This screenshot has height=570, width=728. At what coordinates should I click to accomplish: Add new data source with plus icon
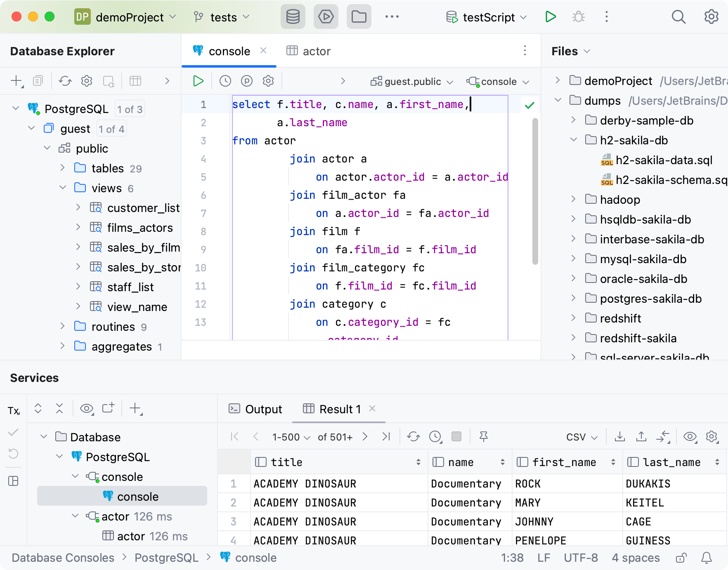17,81
